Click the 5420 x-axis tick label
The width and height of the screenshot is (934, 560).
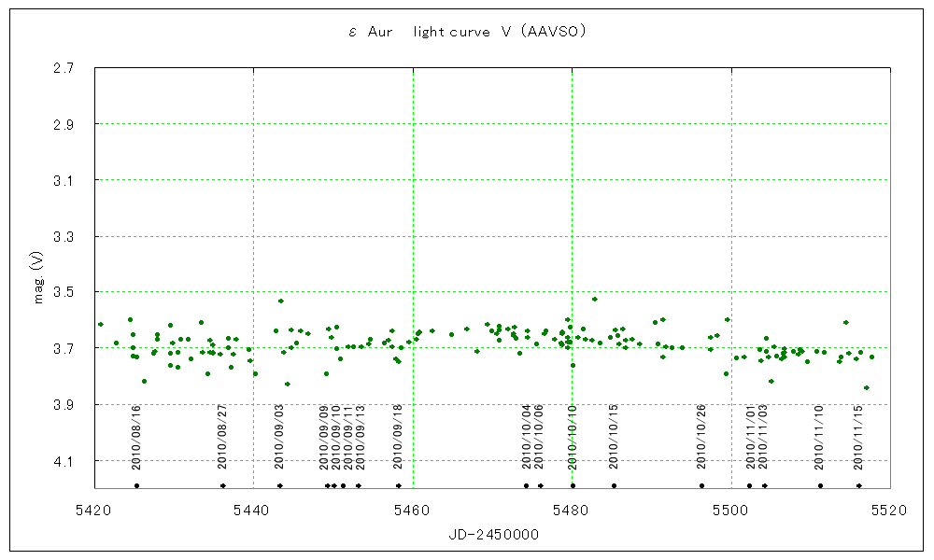click(x=93, y=510)
